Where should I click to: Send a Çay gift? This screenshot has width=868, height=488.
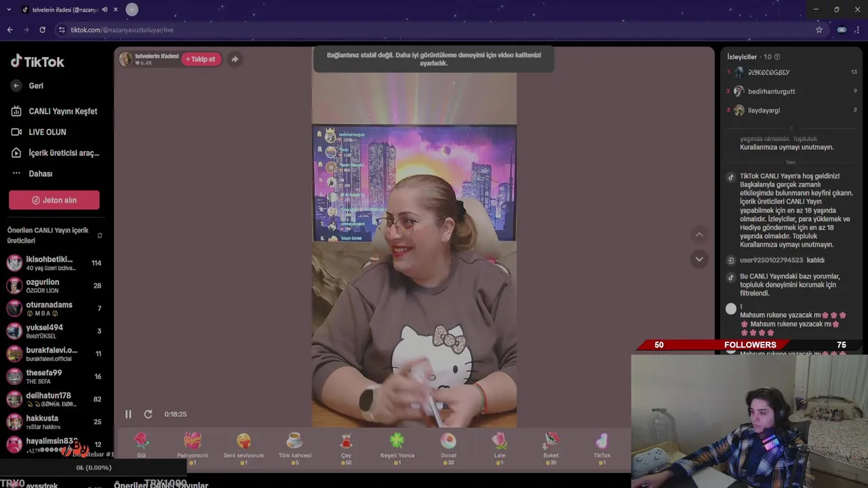(x=346, y=447)
